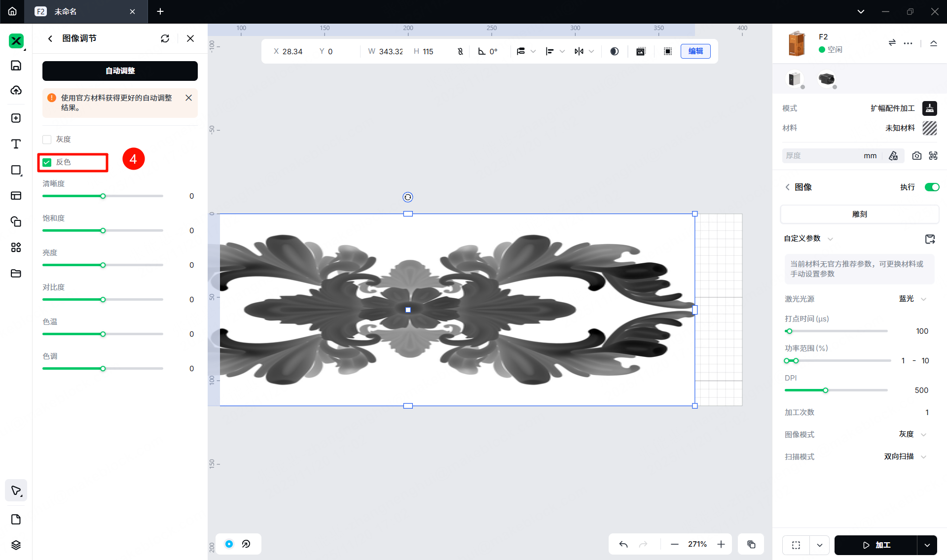
Task: Click the flip horizontal icon in toolbar
Action: [x=579, y=51]
